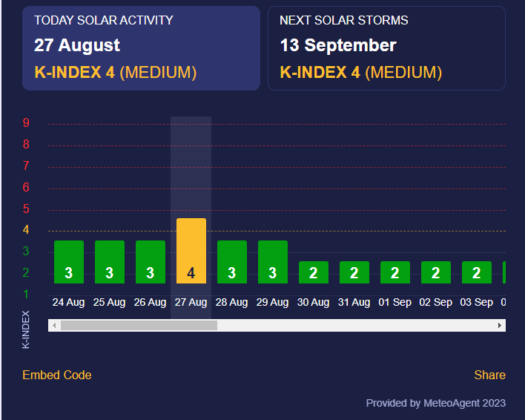Viewport: 525px width, 420px height.
Task: Click the Provided by MeteoAgent 2023 text
Action: pyautogui.click(x=435, y=403)
